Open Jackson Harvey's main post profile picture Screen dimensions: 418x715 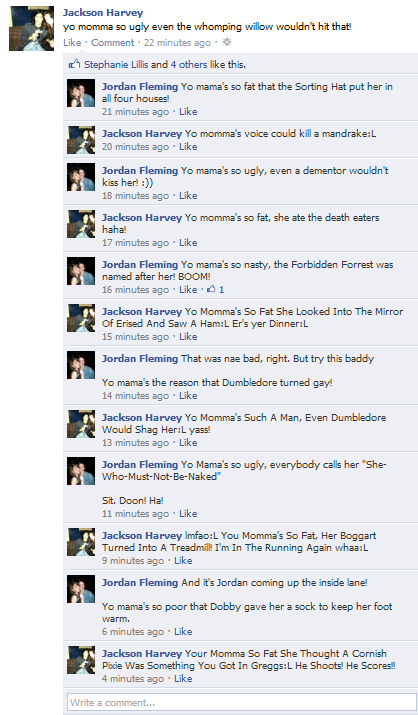[x=31, y=28]
